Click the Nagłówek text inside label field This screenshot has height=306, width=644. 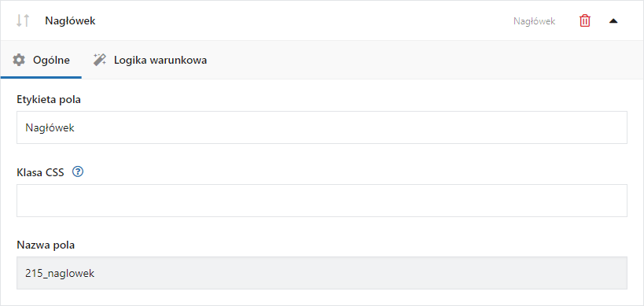click(50, 127)
